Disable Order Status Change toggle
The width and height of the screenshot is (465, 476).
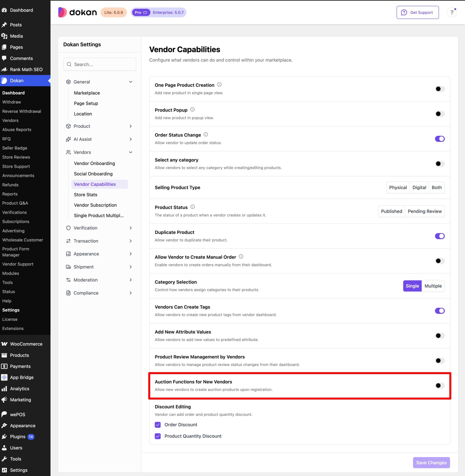[x=440, y=139]
